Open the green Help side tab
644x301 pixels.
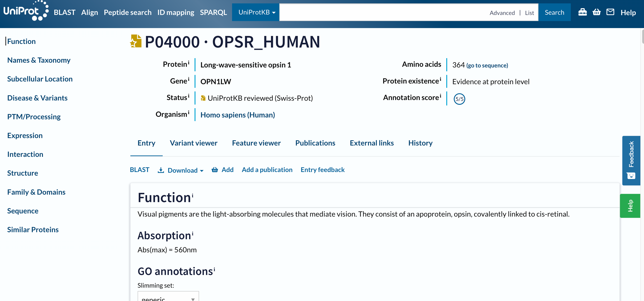click(630, 206)
